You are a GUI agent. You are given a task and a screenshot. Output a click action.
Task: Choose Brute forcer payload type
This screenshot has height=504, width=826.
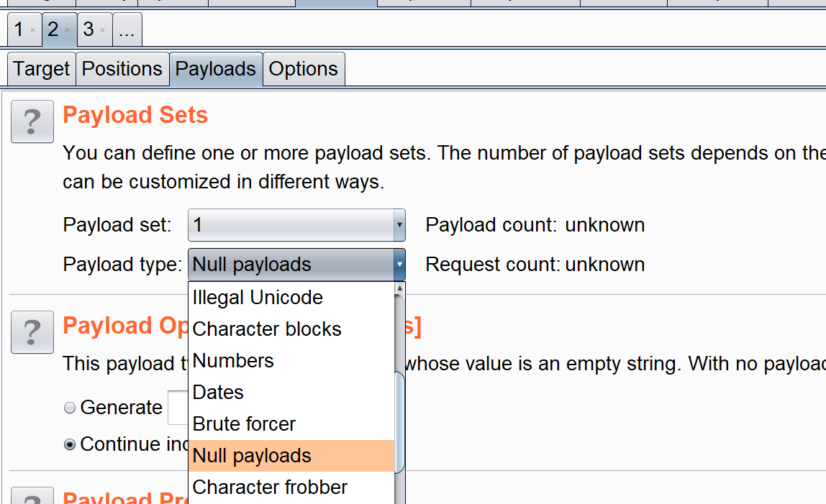tap(291, 424)
